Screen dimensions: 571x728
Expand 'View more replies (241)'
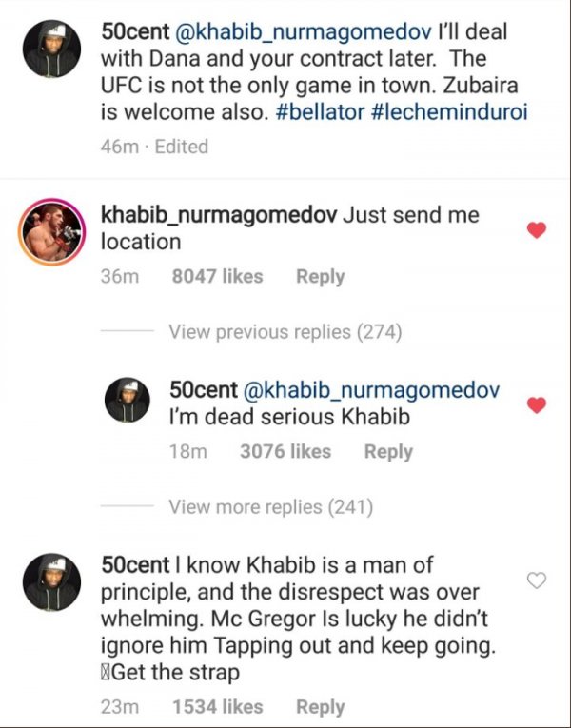coord(270,507)
